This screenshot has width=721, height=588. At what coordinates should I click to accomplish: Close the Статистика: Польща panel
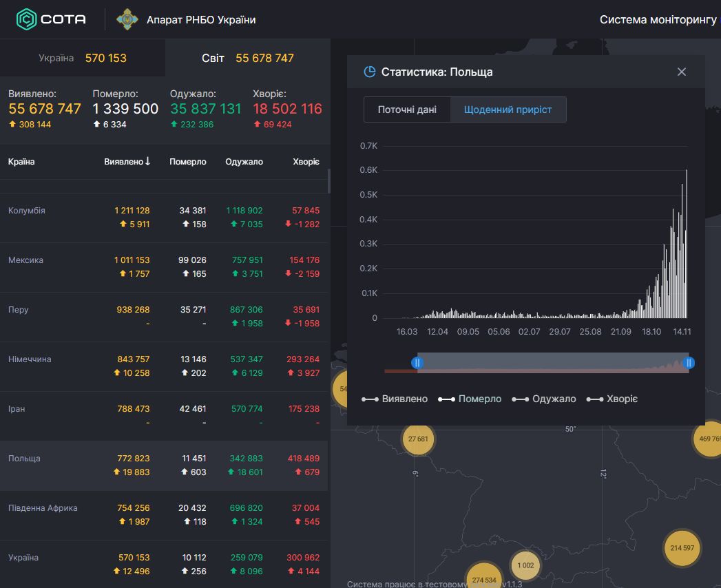click(682, 72)
